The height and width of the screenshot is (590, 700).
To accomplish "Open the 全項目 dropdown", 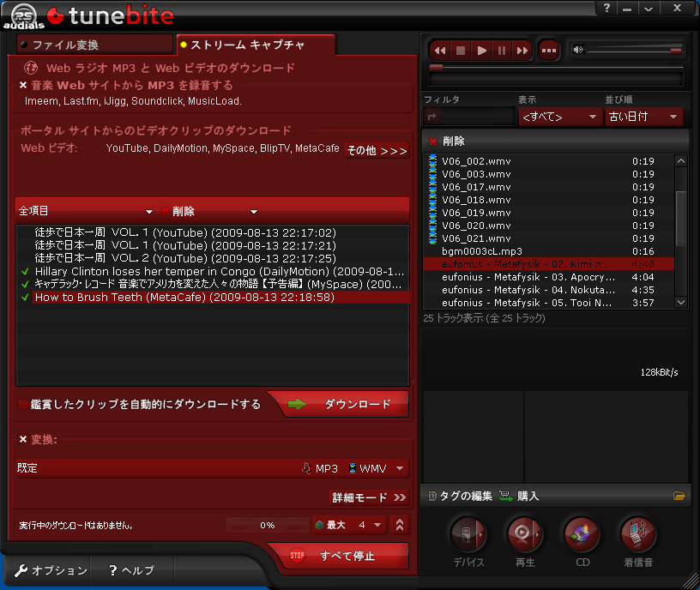I will pos(86,211).
